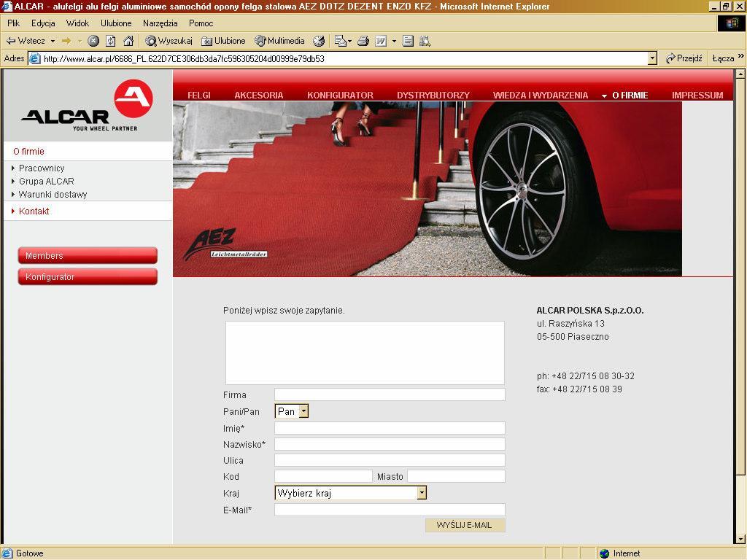The width and height of the screenshot is (747, 560).
Task: Open the Ulubione menu in menu bar
Action: tap(116, 23)
